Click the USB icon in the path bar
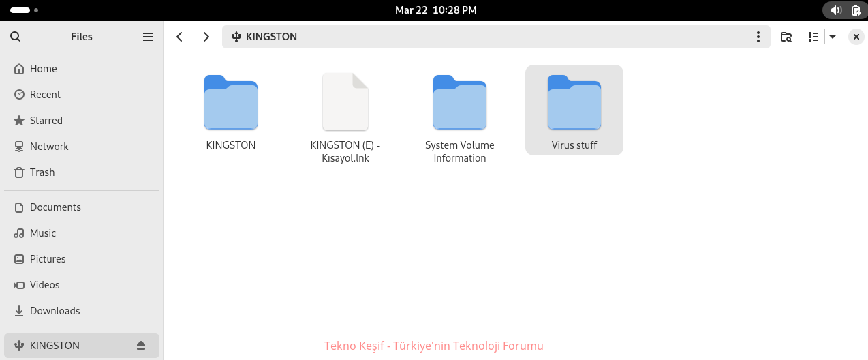The height and width of the screenshot is (360, 868). point(236,37)
